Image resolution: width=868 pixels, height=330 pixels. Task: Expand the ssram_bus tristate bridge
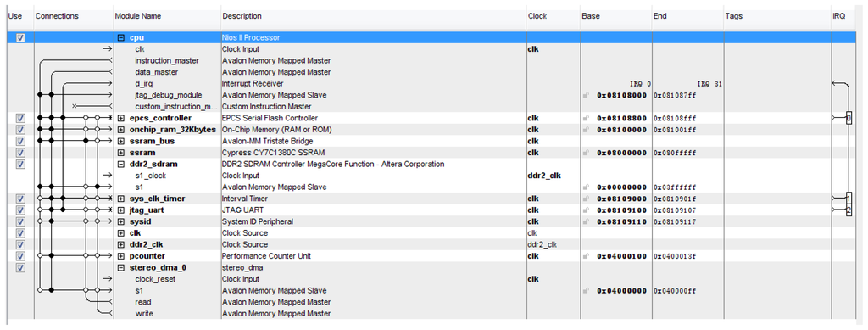point(121,141)
